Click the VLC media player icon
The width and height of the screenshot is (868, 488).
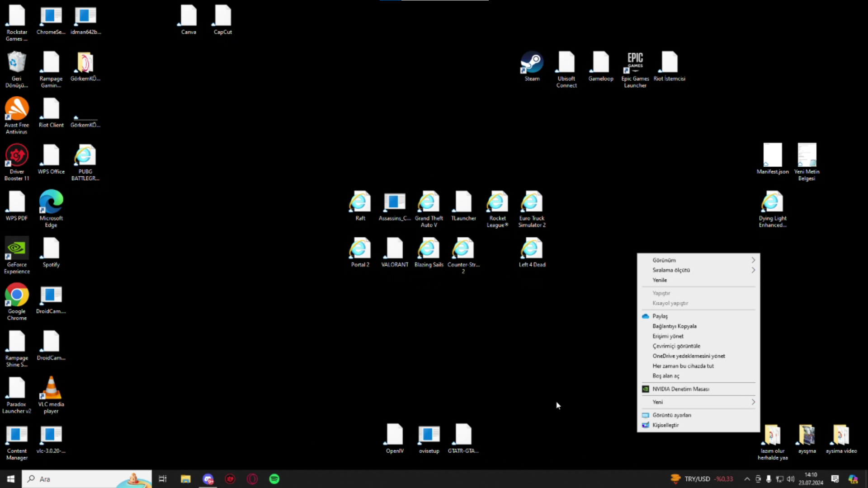pos(51,389)
